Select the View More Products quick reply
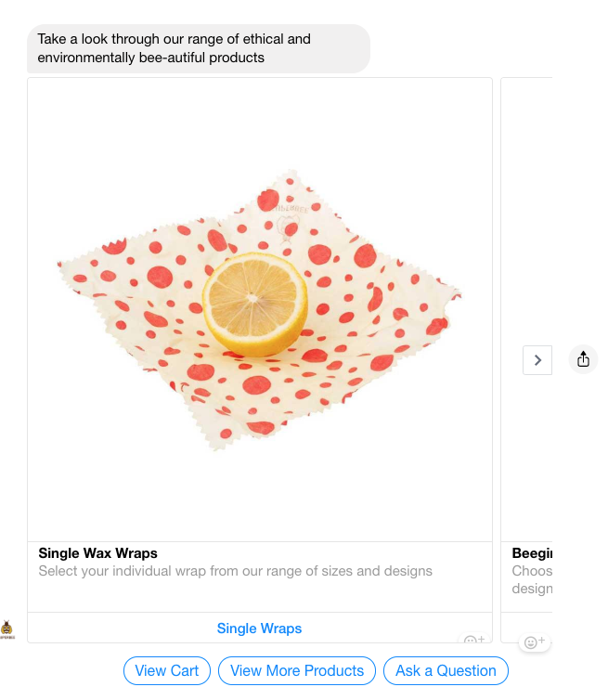608x700 pixels. tap(297, 670)
